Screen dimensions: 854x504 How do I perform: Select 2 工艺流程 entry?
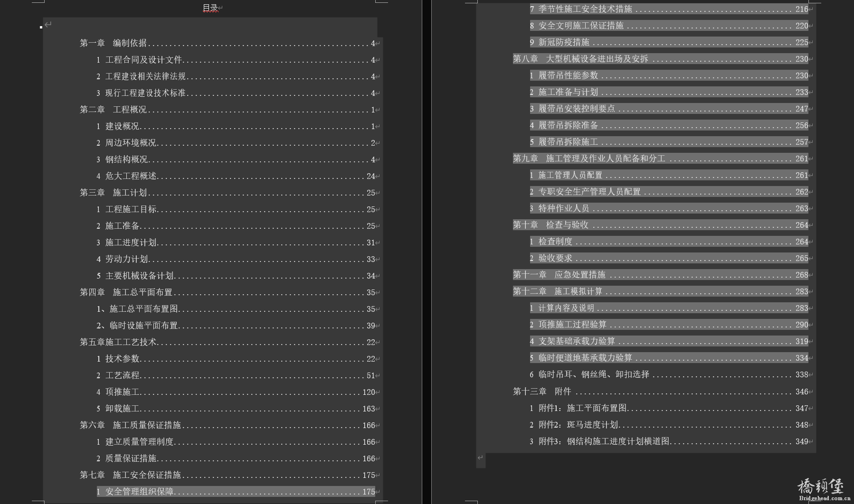pyautogui.click(x=236, y=375)
